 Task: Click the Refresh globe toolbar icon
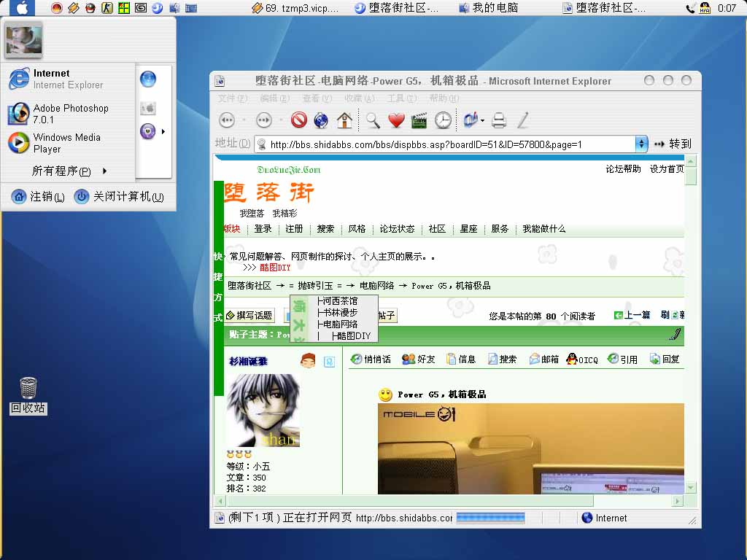click(321, 120)
